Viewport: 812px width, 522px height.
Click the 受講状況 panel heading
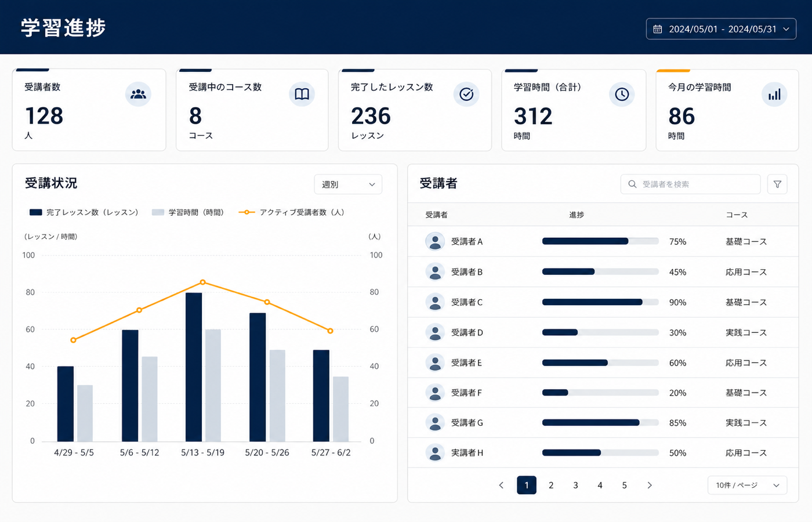point(51,183)
